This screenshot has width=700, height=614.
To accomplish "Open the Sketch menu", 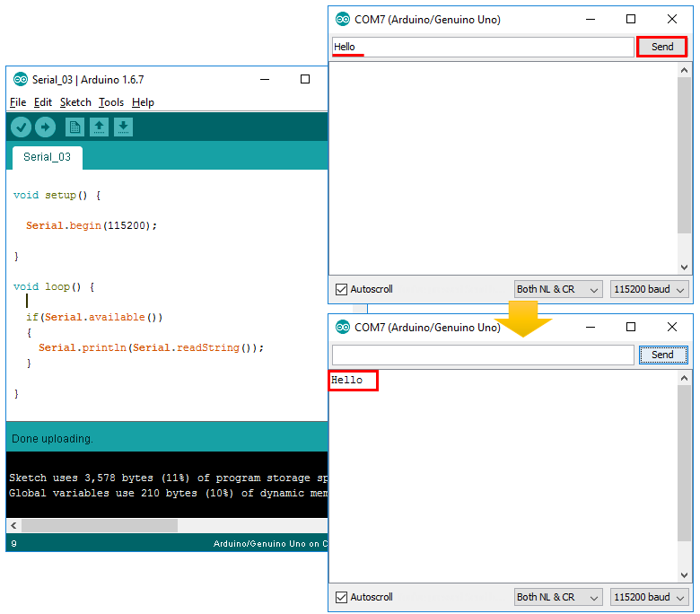I will (x=75, y=102).
